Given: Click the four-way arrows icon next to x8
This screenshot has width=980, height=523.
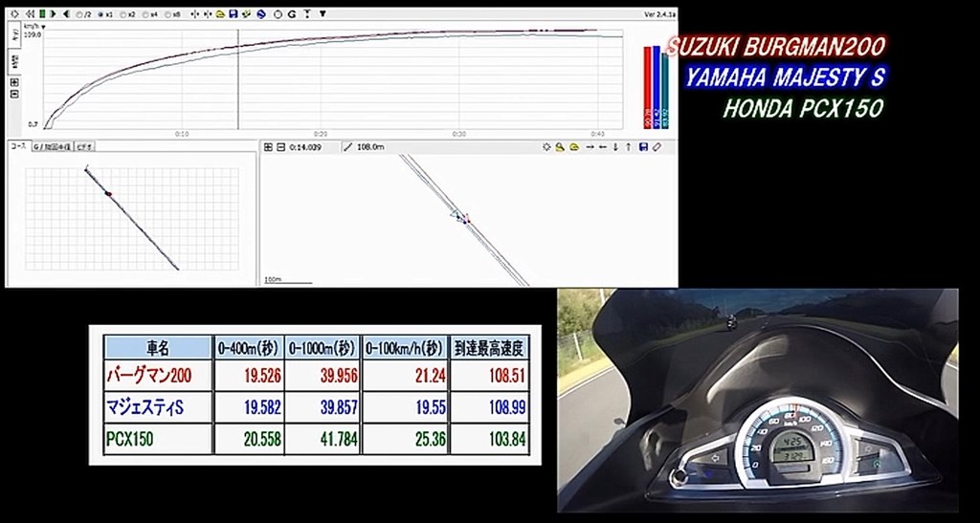Looking at the screenshot, I should [195, 13].
